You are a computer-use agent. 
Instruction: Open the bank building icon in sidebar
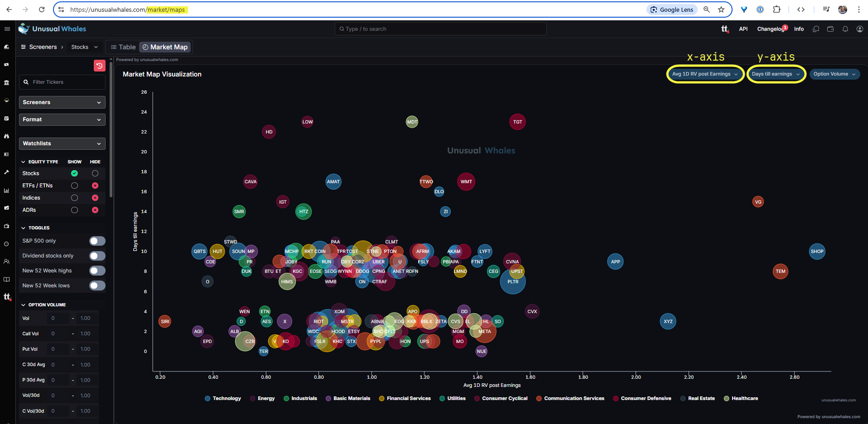pyautogui.click(x=7, y=83)
